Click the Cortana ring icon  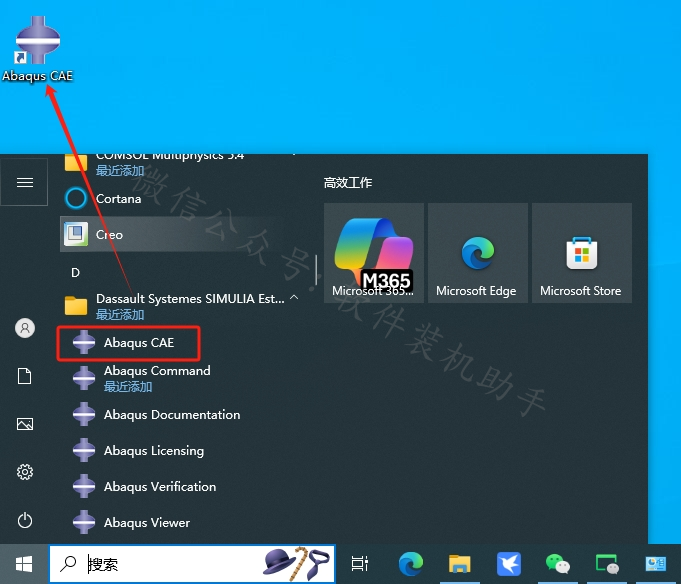pos(76,198)
